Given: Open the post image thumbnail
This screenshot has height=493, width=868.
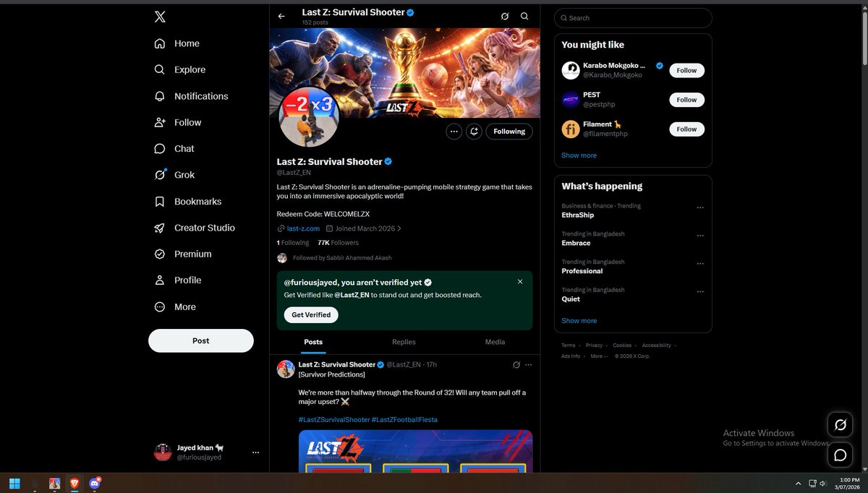Looking at the screenshot, I should (x=415, y=451).
